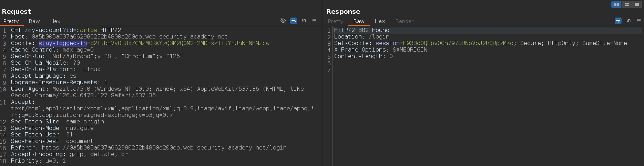Open the Response Render tab
This screenshot has height=166, width=644.
(x=404, y=21)
